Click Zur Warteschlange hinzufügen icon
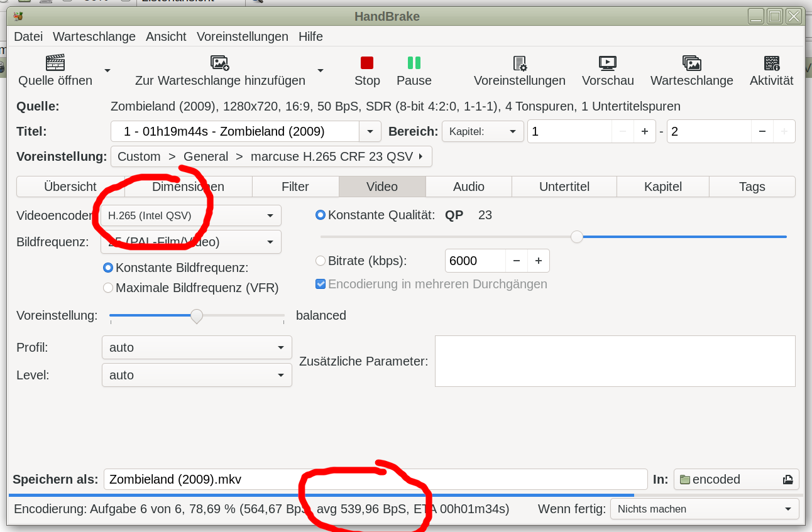This screenshot has height=532, width=812. tap(220, 63)
